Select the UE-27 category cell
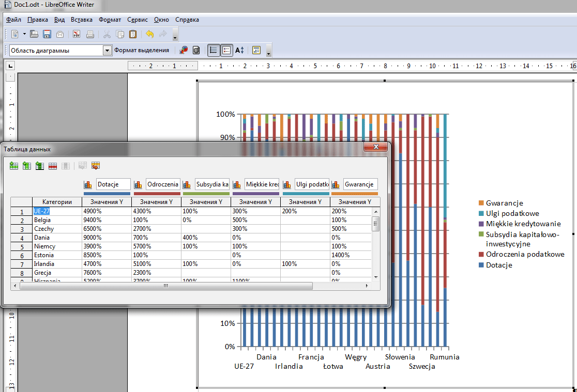Screen dimensions: 577x392 [57, 211]
